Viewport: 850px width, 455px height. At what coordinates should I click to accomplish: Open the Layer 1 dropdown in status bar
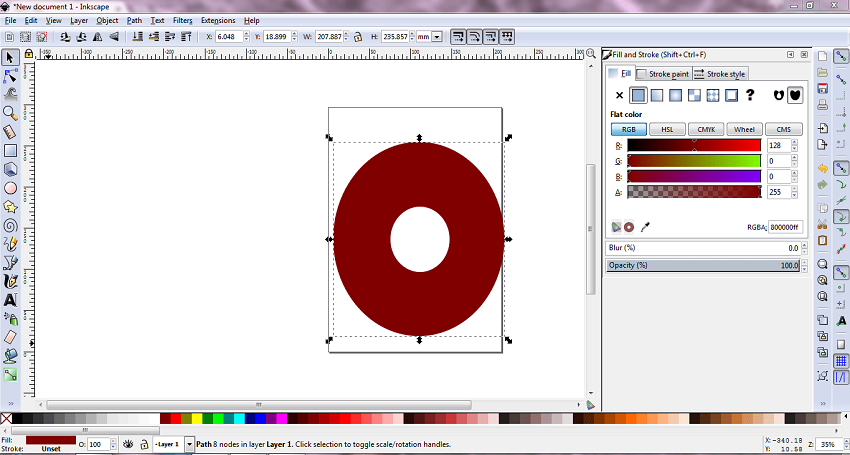(170, 444)
